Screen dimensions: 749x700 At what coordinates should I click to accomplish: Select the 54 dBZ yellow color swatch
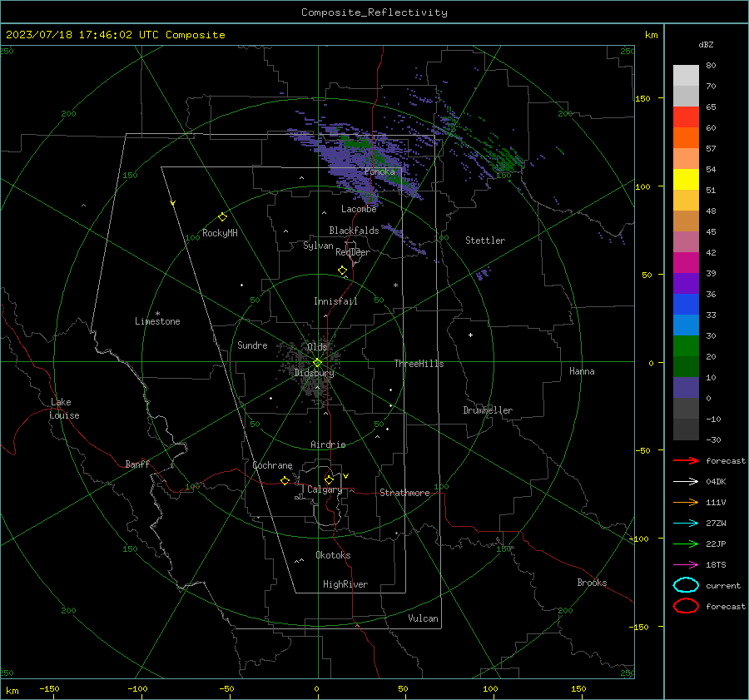click(x=686, y=179)
